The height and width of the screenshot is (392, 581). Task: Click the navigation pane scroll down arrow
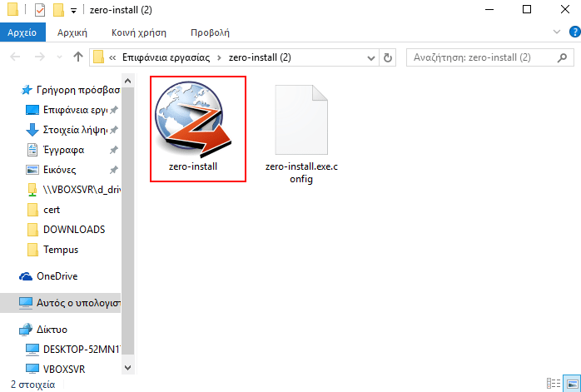pos(128,368)
